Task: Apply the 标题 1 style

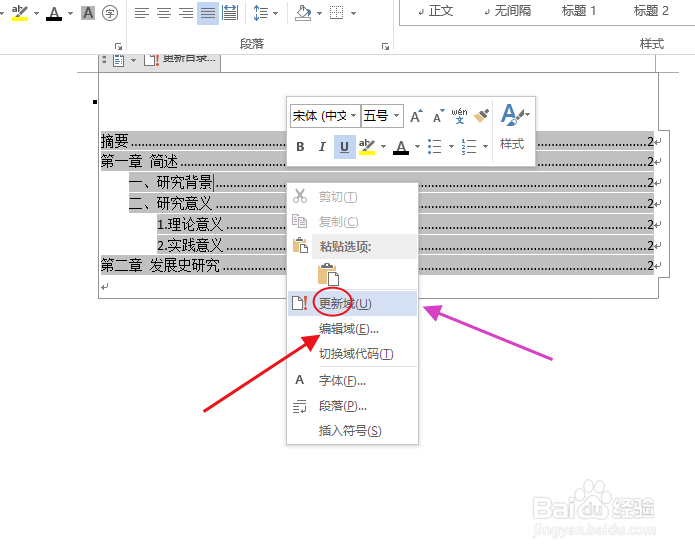Action: pos(579,11)
